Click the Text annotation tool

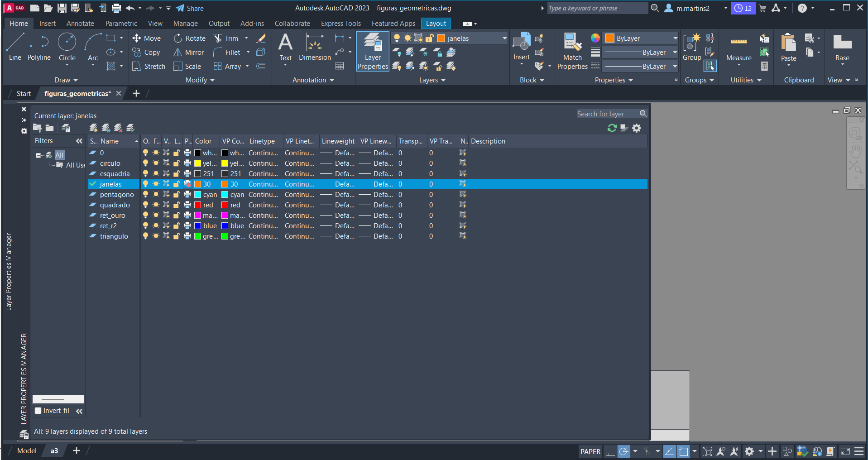point(285,47)
